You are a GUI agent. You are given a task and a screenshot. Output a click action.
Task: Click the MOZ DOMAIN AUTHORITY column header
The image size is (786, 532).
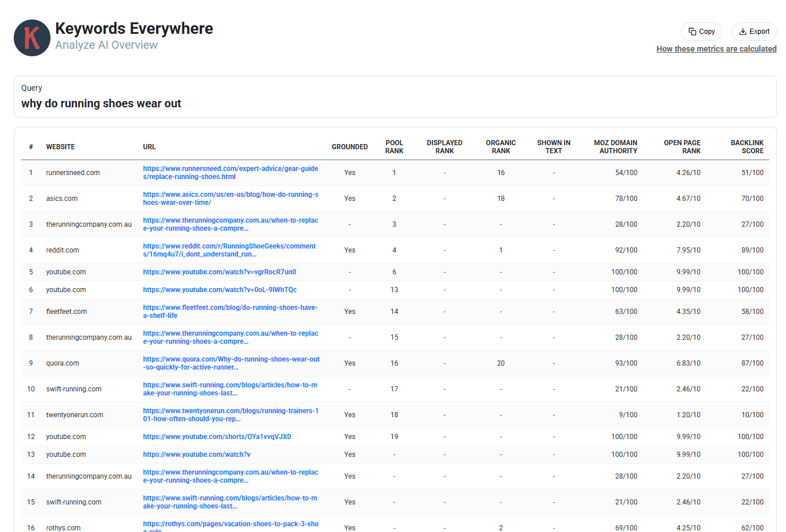(x=616, y=147)
